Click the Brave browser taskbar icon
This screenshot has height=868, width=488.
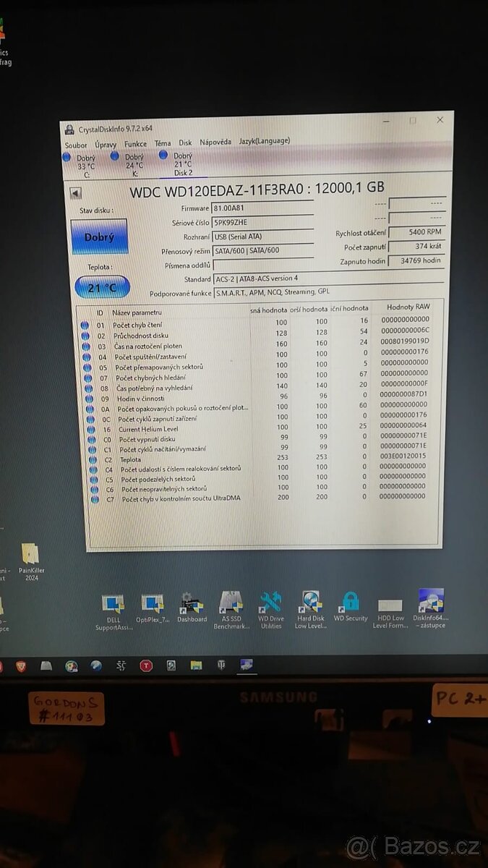coord(21,666)
